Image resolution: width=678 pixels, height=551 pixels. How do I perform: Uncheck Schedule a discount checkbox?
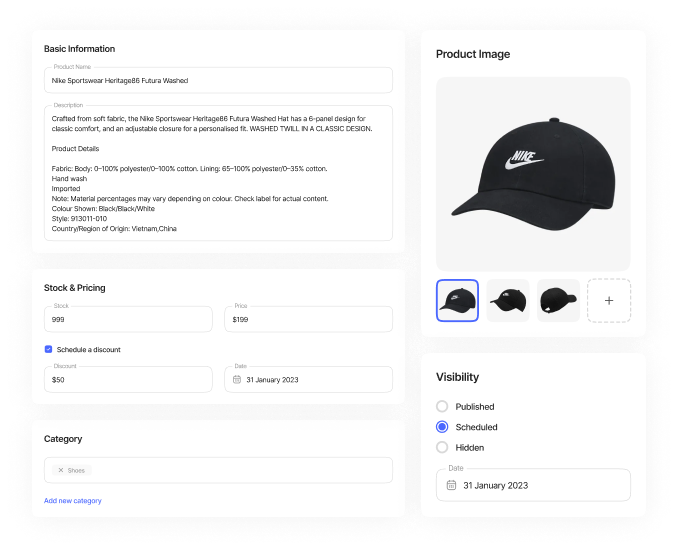(48, 349)
